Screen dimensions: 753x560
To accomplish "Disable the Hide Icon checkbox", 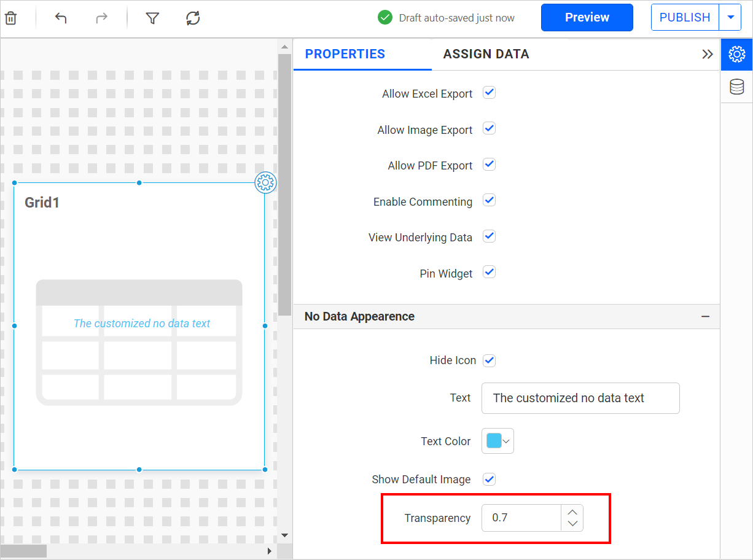I will [489, 360].
